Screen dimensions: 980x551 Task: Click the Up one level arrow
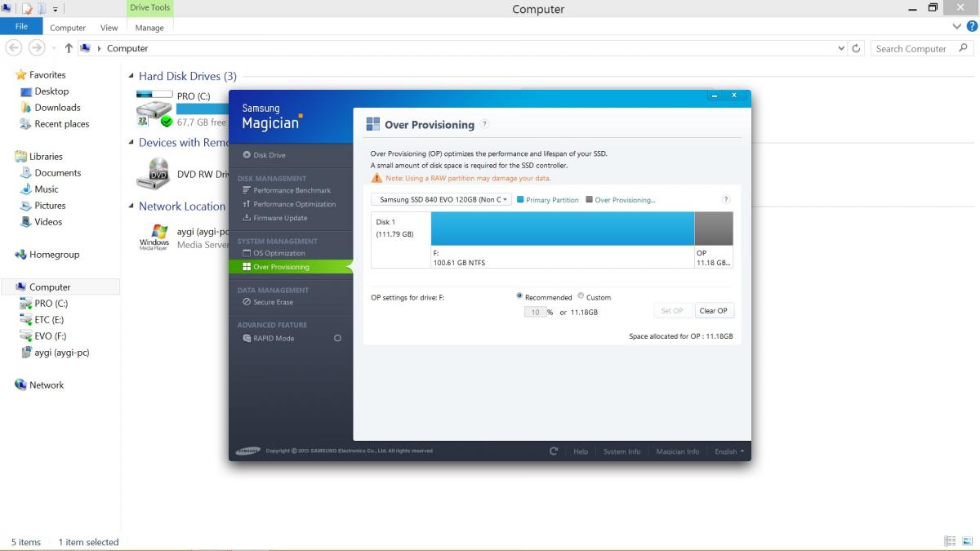pos(69,48)
